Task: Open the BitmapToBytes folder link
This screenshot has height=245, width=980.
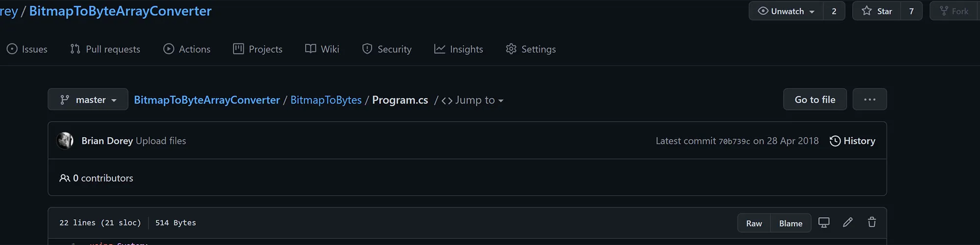Action: coord(326,100)
